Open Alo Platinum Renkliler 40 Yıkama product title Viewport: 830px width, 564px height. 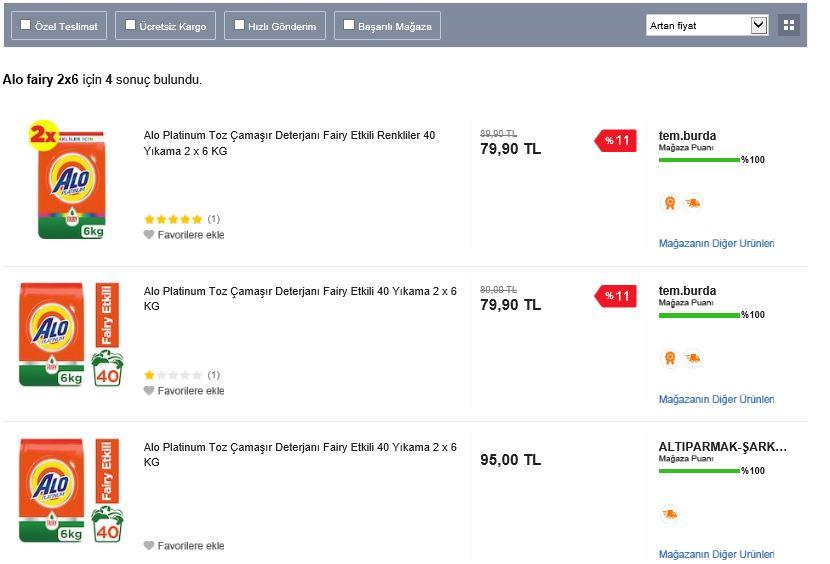click(x=289, y=143)
